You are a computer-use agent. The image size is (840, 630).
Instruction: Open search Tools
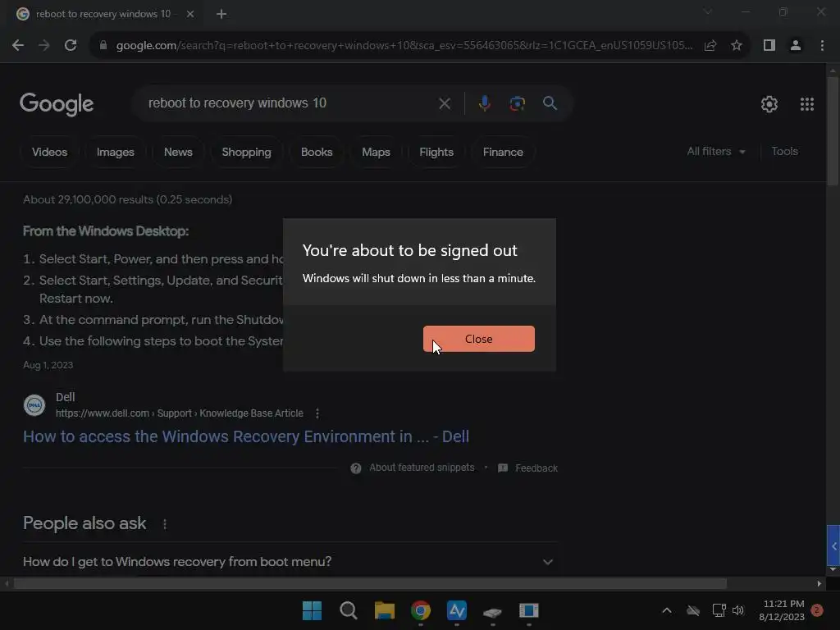click(784, 152)
